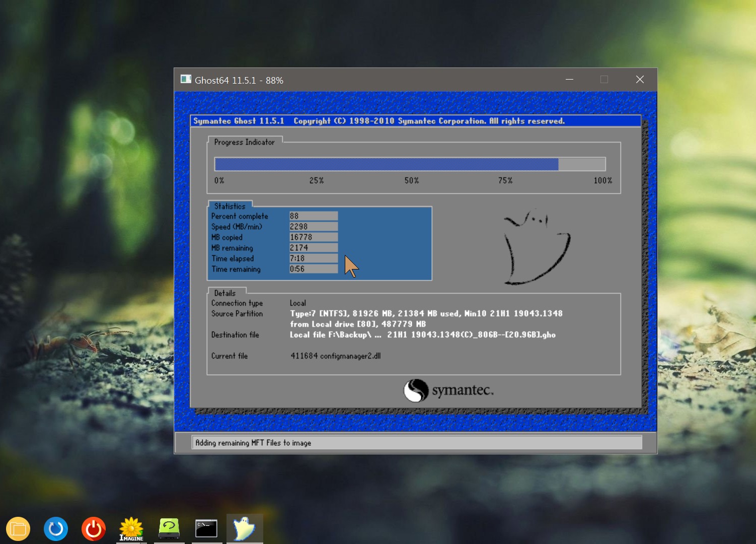Click the Percent complete value 88
Screen dimensions: 756x544
click(313, 216)
